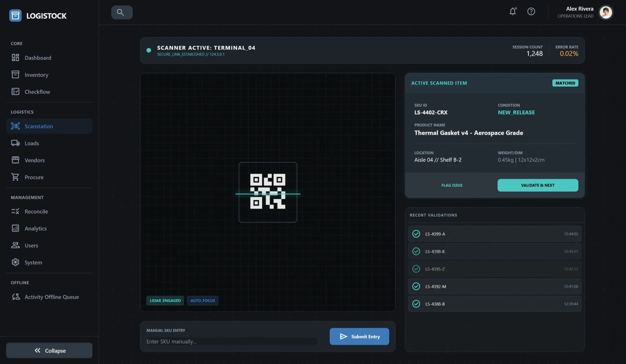This screenshot has width=626, height=364.
Task: Click the MATCHED status badge
Action: (565, 83)
